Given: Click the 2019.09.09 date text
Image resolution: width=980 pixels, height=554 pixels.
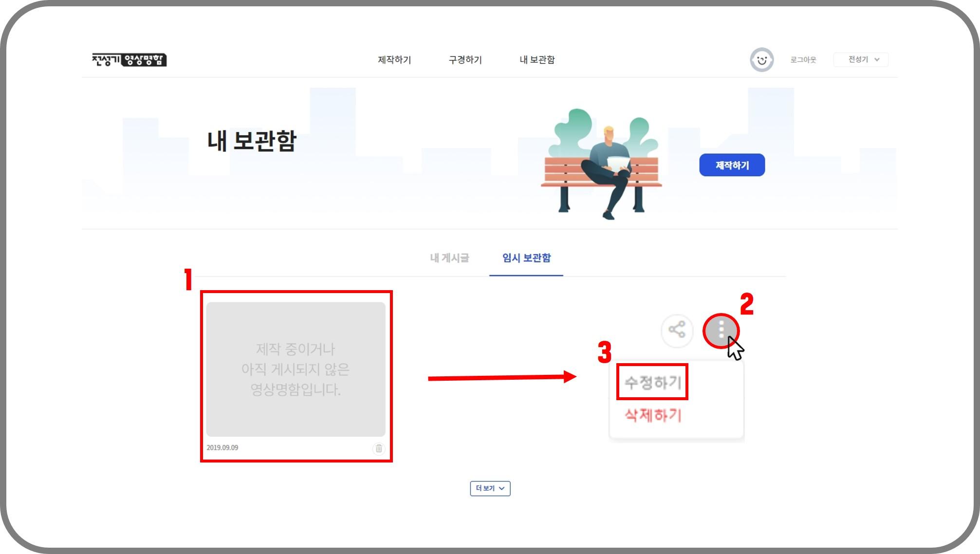Looking at the screenshot, I should click(x=222, y=448).
